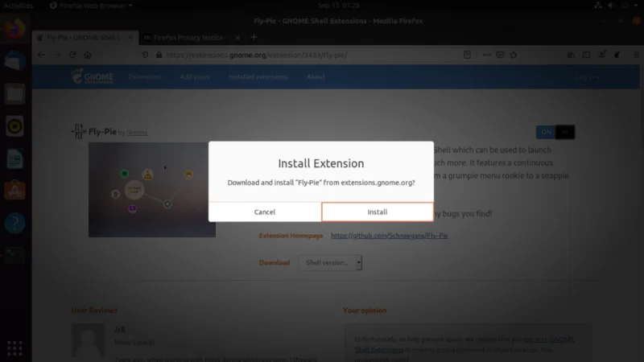The image size is (644, 362).
Task: Open the Help icon in dock
Action: click(14, 223)
